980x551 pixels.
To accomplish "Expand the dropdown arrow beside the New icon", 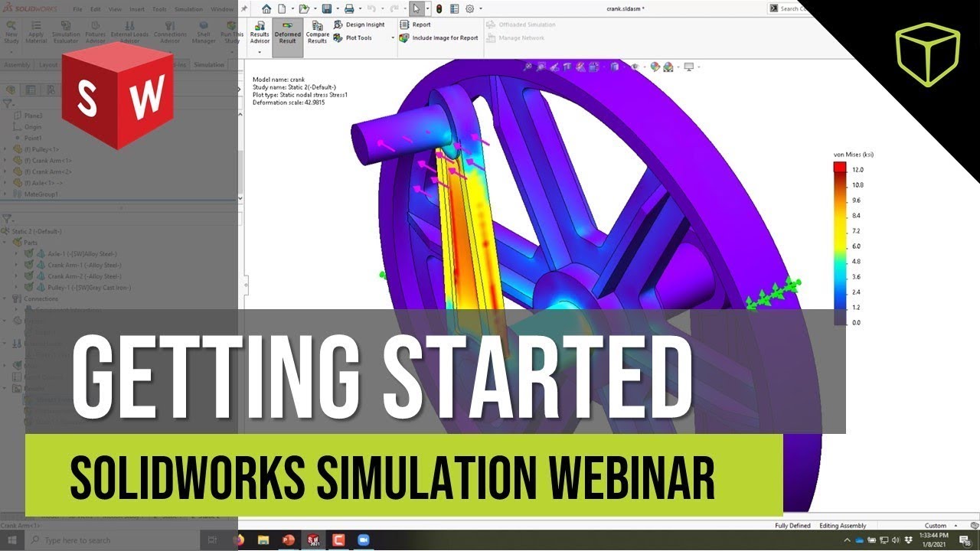I will point(291,9).
